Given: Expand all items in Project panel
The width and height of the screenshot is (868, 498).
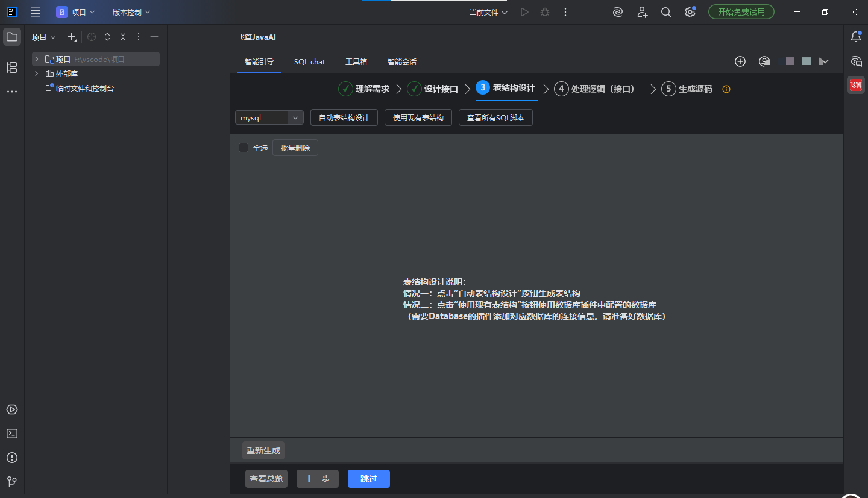Looking at the screenshot, I should (107, 37).
